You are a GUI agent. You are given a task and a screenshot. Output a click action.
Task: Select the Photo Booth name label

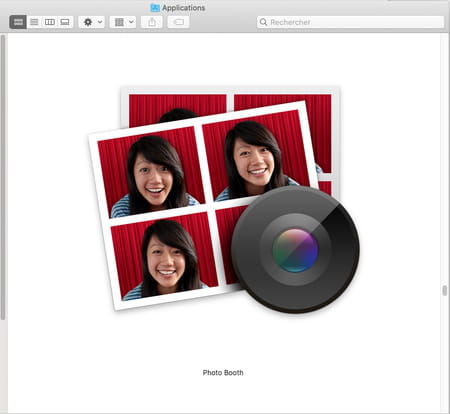pos(223,373)
